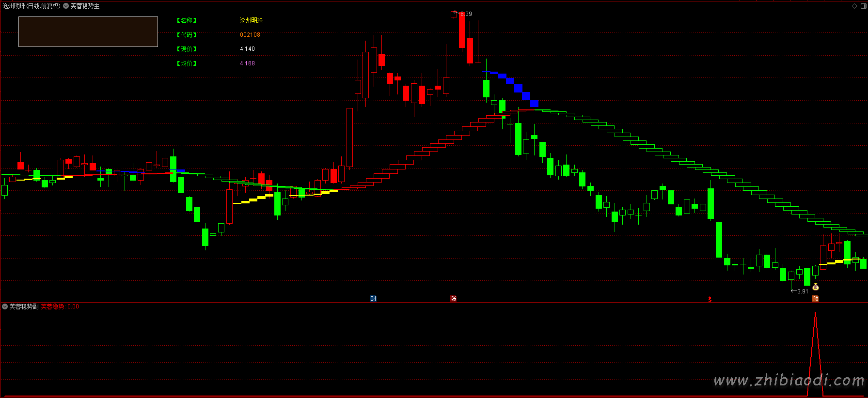Click the diamond icon at top right
868x398 pixels.
click(x=855, y=6)
